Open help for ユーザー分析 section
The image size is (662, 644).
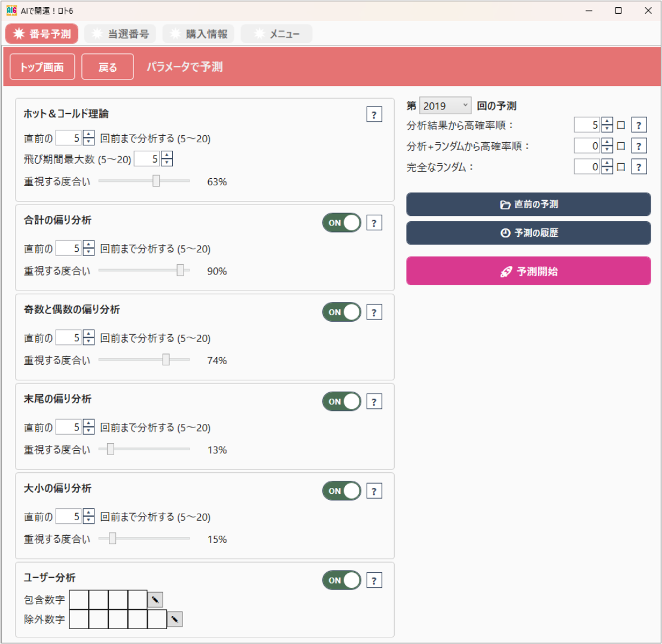374,580
